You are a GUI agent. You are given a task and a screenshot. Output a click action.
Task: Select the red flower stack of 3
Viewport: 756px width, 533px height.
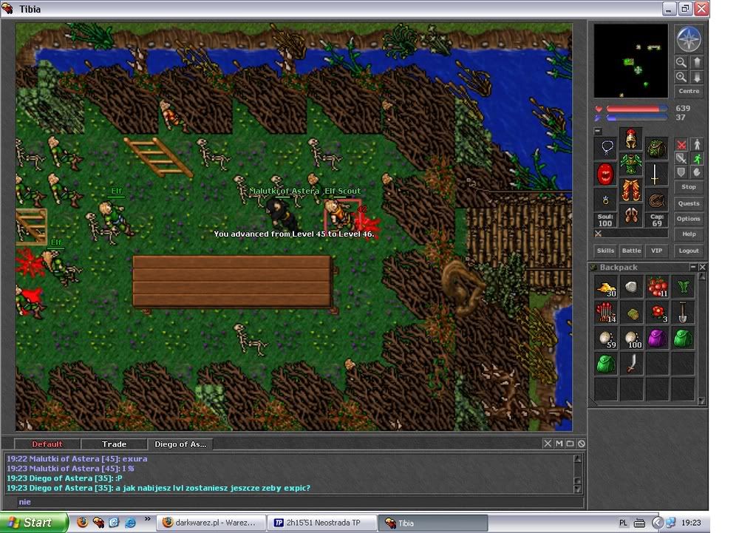[657, 313]
